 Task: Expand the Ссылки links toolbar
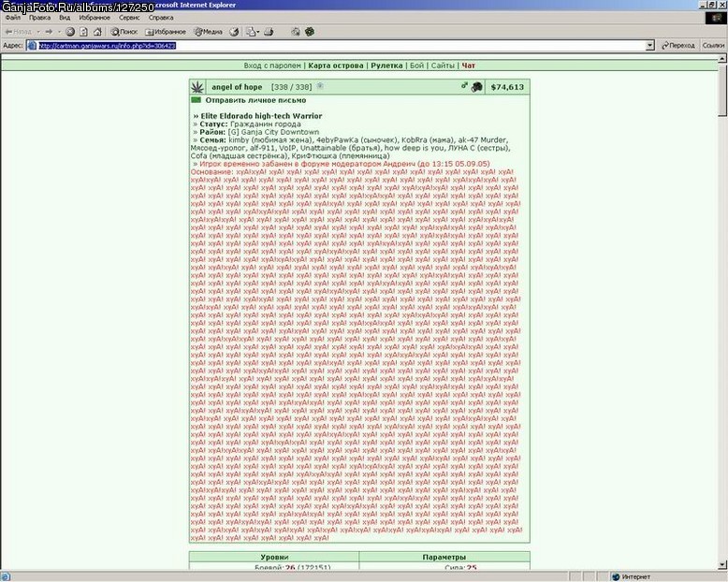point(713,46)
